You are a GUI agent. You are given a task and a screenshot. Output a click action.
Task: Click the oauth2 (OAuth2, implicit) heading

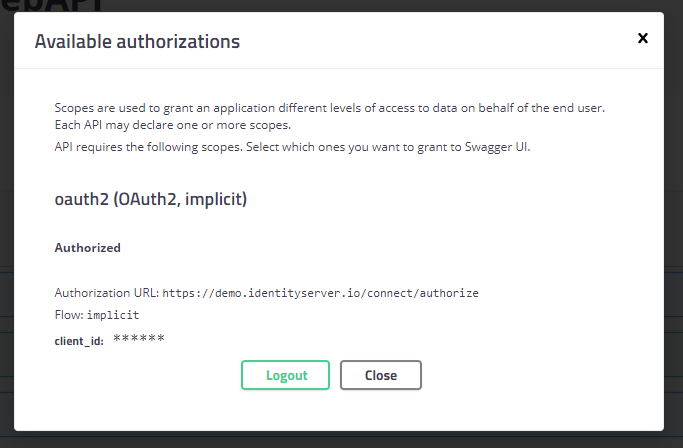click(x=150, y=199)
